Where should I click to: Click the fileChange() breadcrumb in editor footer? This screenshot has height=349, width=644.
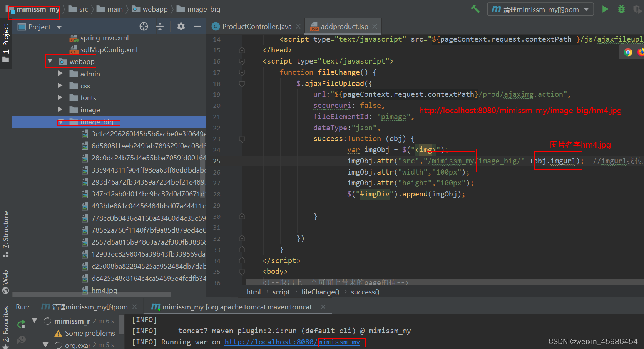(320, 292)
